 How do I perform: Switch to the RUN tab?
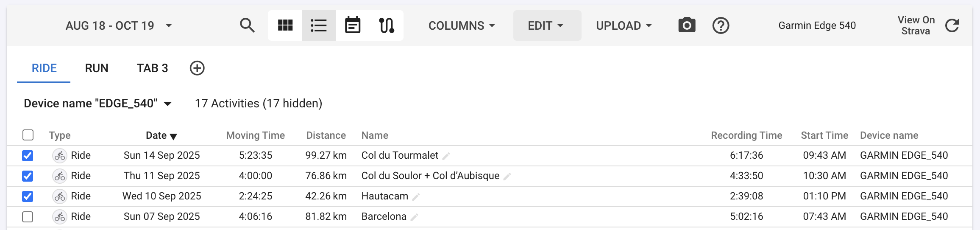click(97, 68)
